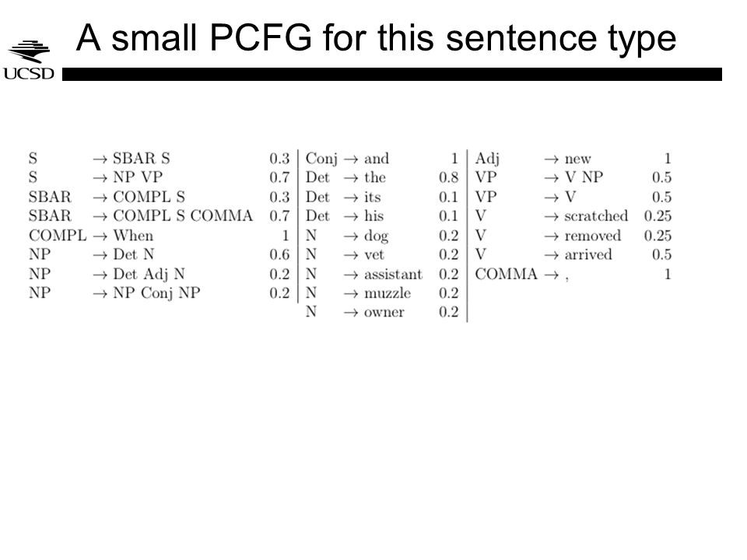This screenshot has height=560, width=747.
Task: Click the rule 'SBAR → COMPL S COMMA'
Action: (x=159, y=215)
